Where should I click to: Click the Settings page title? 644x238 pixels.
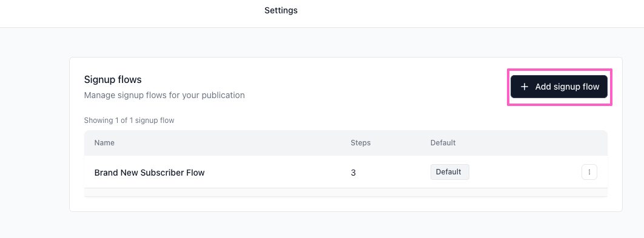[281, 10]
